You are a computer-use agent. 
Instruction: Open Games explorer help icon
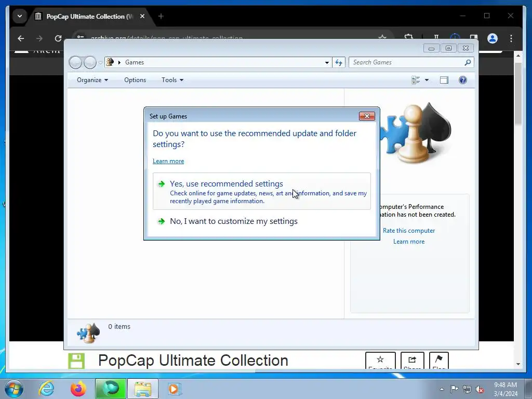pos(463,80)
